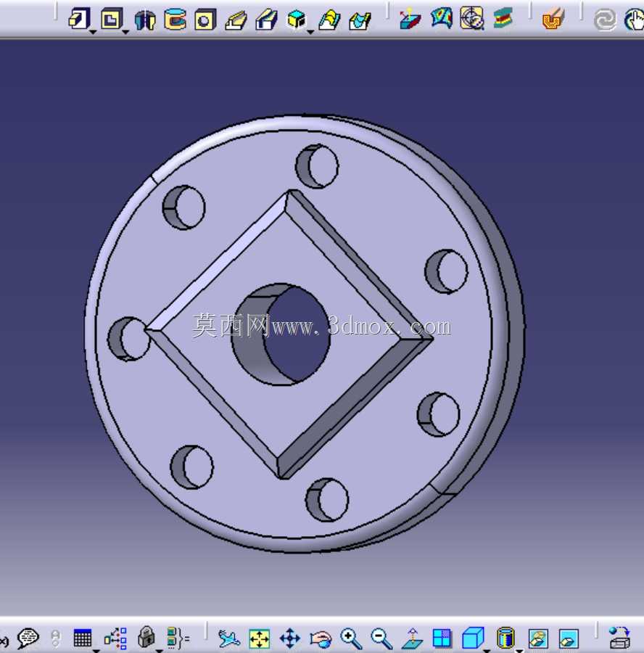Toggle Fly Mode navigation

[229, 638]
